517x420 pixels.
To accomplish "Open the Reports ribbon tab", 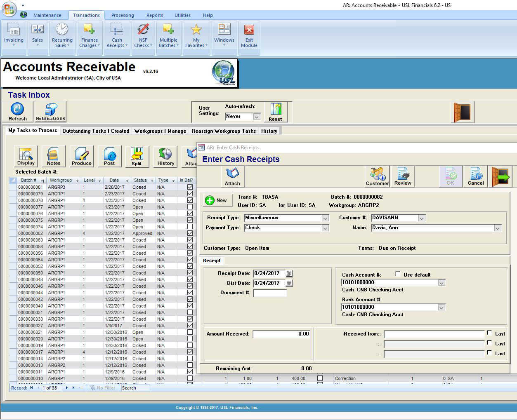I will tap(155, 15).
